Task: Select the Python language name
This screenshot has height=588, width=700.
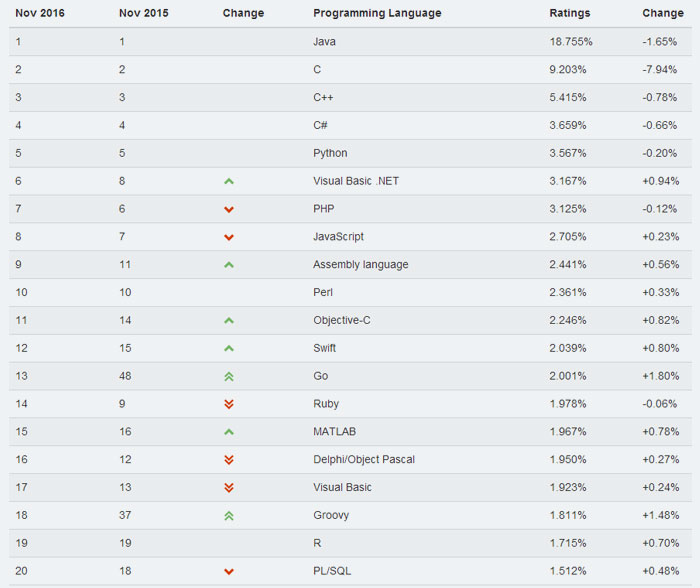Action: click(330, 153)
